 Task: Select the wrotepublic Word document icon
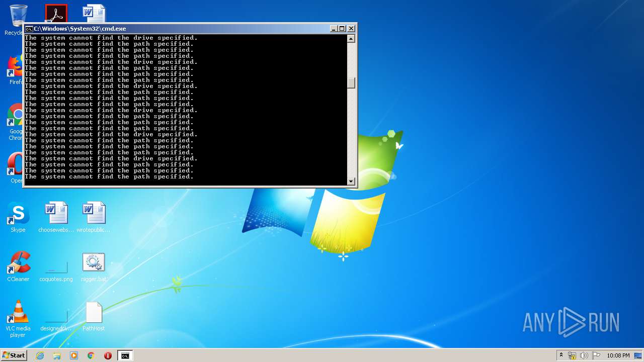(94, 217)
